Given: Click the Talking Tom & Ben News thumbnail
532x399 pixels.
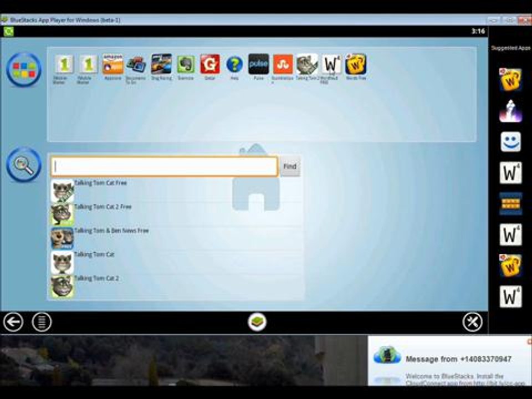Looking at the screenshot, I should pyautogui.click(x=62, y=238).
